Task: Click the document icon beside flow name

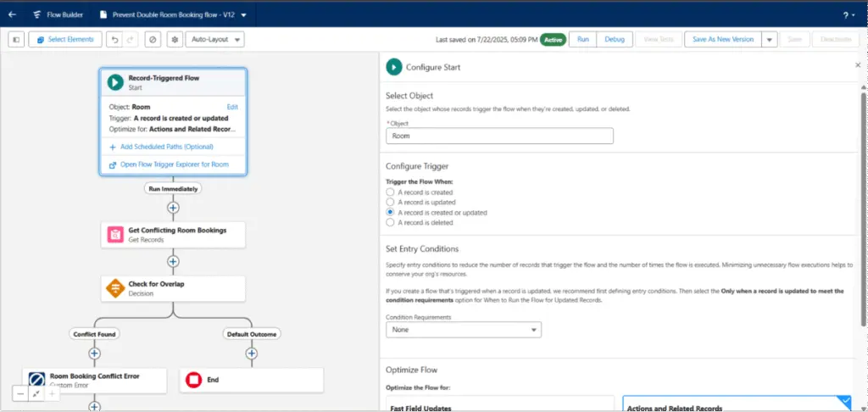Action: pyautogui.click(x=103, y=15)
